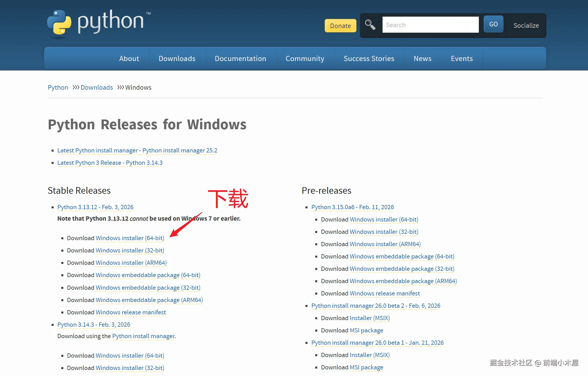Image resolution: width=588 pixels, height=376 pixels.
Task: Click into the Search input field
Action: tap(430, 25)
